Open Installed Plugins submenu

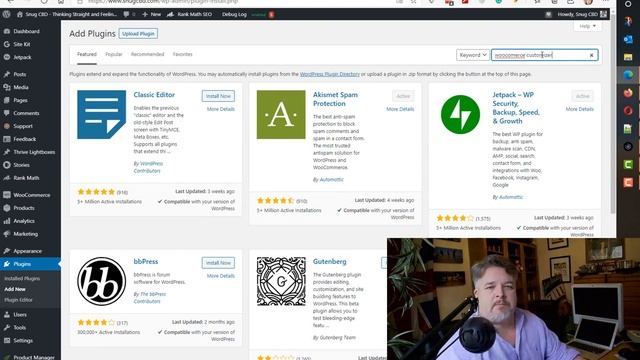click(22, 278)
